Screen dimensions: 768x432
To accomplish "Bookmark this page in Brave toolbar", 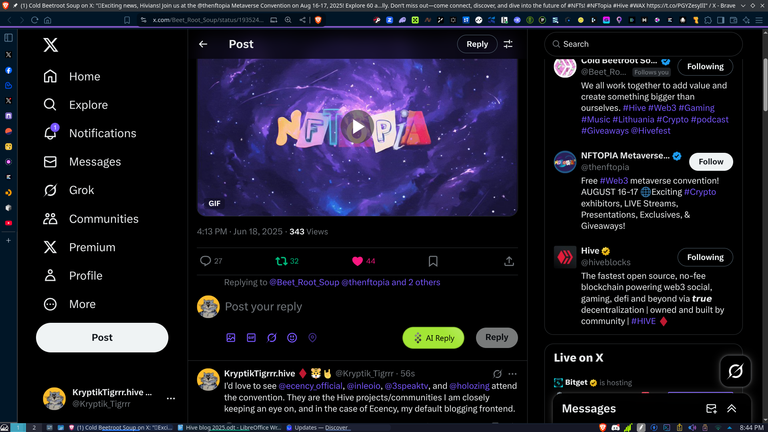I will pos(127,20).
